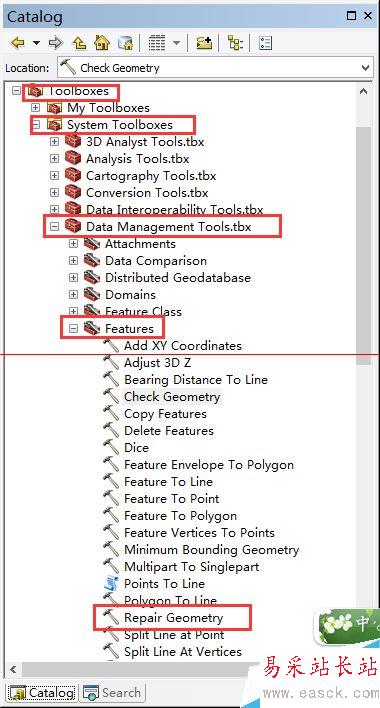380x708 pixels.
Task: Click the Default Geodatabase icon
Action: 125,43
